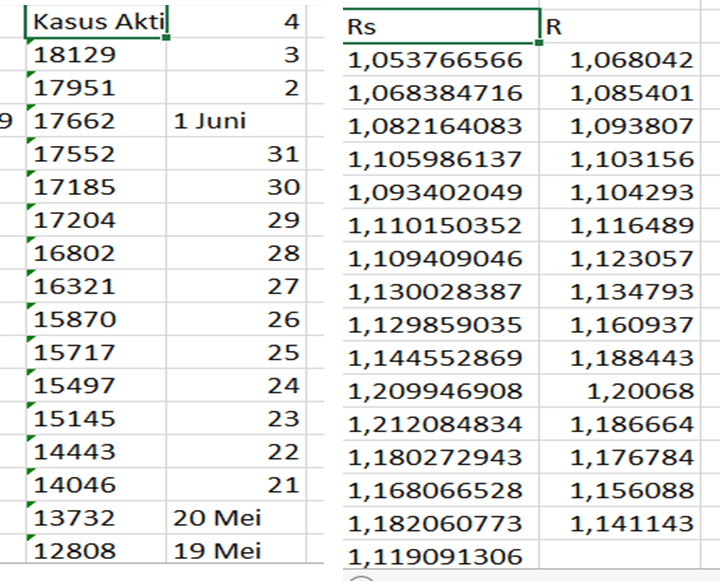Select the cell showing 17204
The height and width of the screenshot is (581, 720).
tap(97, 220)
